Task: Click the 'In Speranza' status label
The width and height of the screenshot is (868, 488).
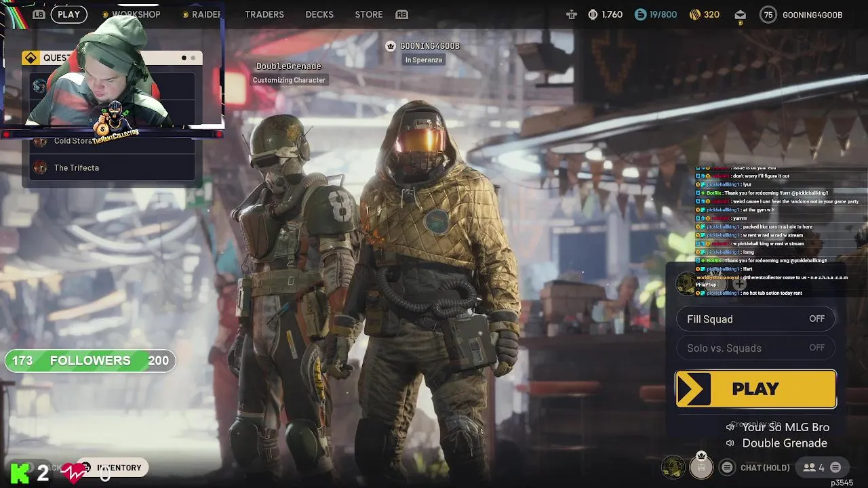Action: [424, 60]
